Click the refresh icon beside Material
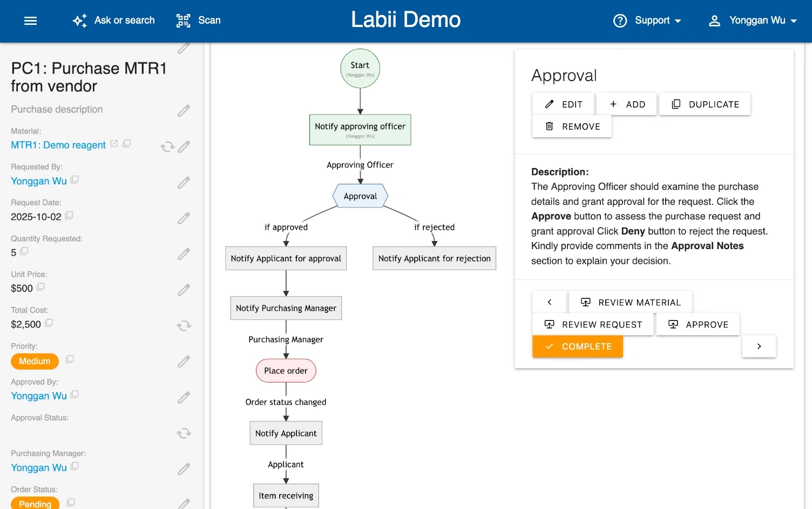The image size is (812, 509). pyautogui.click(x=167, y=146)
